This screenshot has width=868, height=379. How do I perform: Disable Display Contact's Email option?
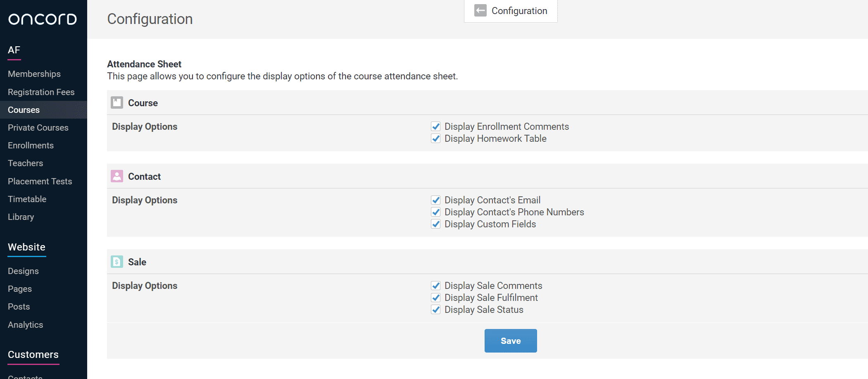pos(435,200)
